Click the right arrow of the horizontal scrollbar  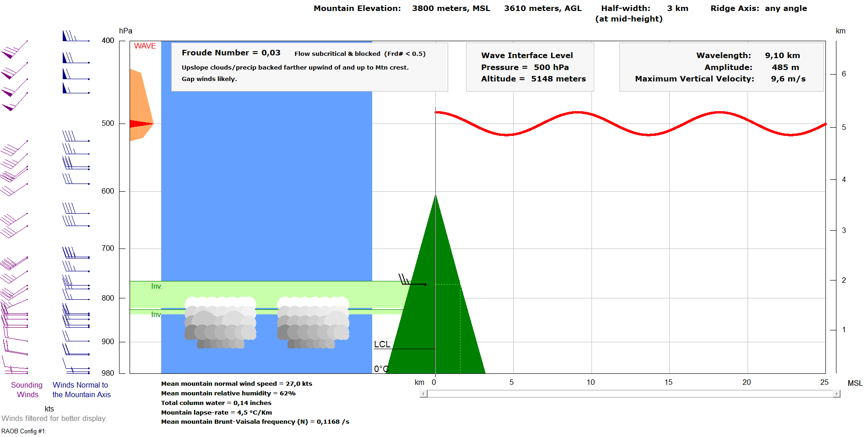pyautogui.click(x=836, y=394)
